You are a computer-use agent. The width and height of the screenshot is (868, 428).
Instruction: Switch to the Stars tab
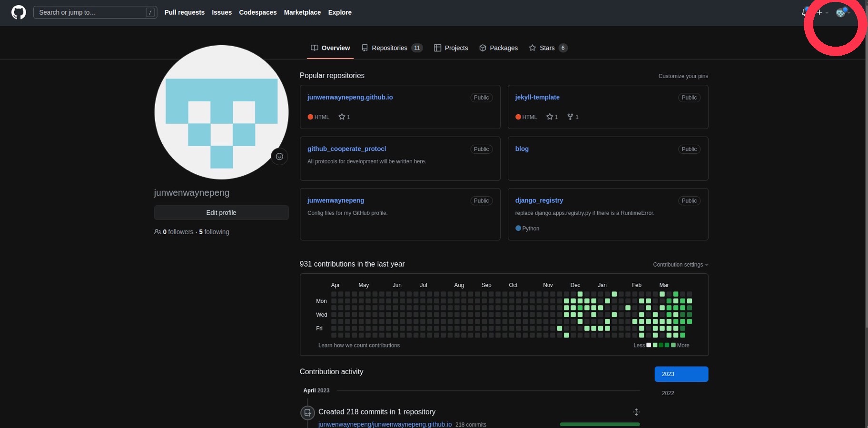tap(548, 48)
